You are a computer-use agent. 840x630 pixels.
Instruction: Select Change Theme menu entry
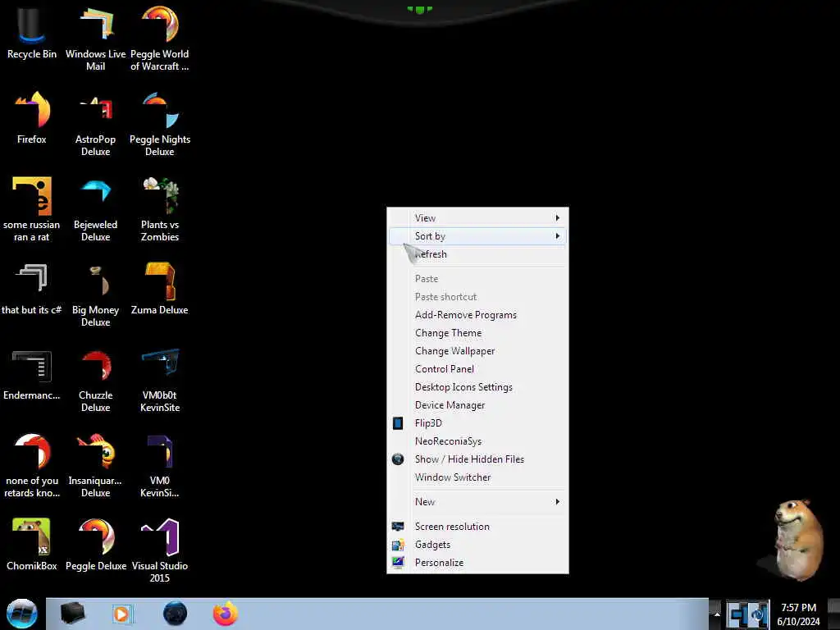[x=477, y=333]
